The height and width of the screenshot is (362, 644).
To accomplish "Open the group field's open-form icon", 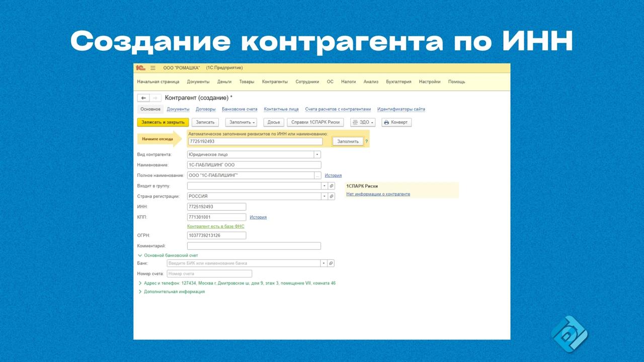I will tap(332, 186).
